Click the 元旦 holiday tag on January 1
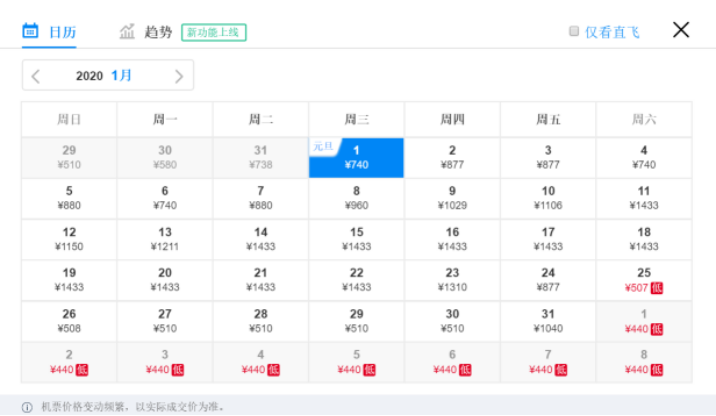 coord(323,147)
